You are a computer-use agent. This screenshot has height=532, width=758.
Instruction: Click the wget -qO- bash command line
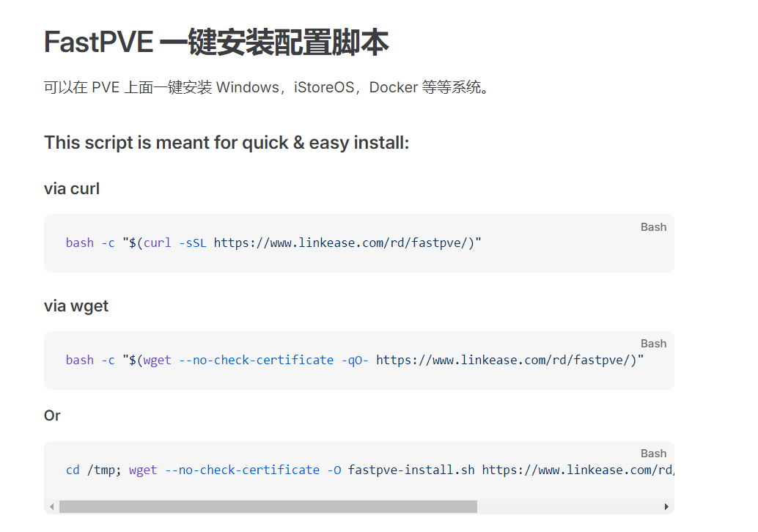[x=354, y=360]
